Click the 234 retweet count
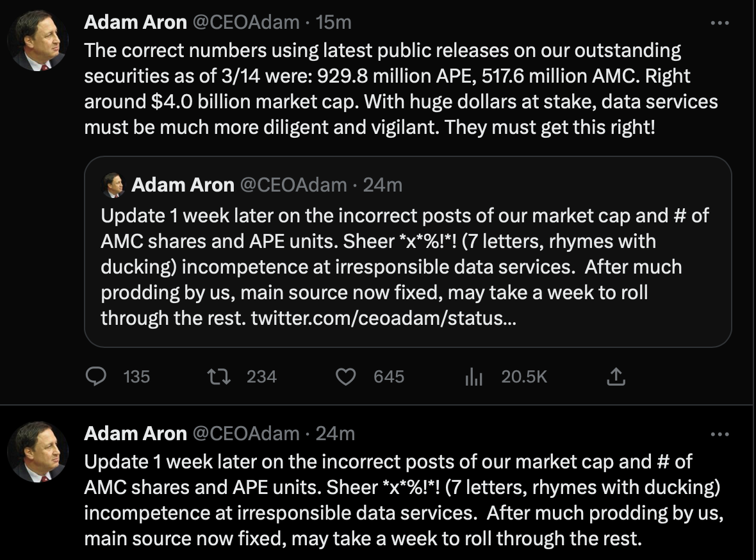 261,376
